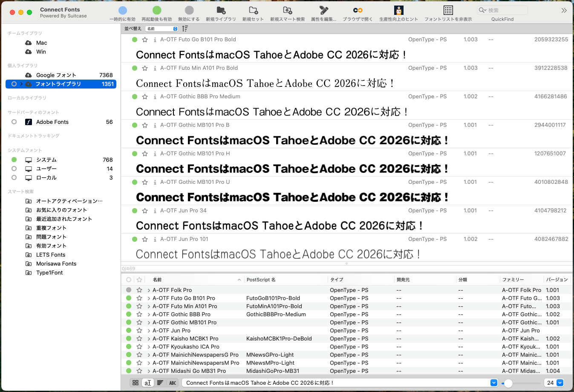Viewport: 574px width, 392px height.
Task: Open the sort-by Name dropdown
Action: click(x=162, y=29)
